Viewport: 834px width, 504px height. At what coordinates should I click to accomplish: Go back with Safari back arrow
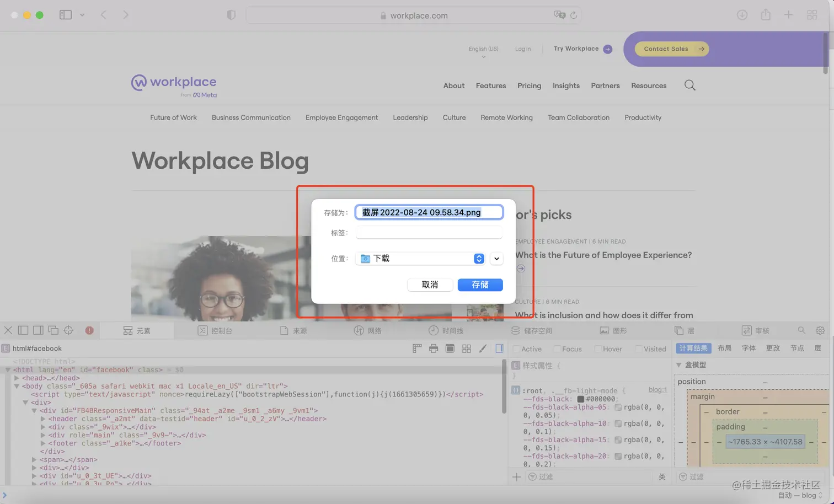[103, 15]
